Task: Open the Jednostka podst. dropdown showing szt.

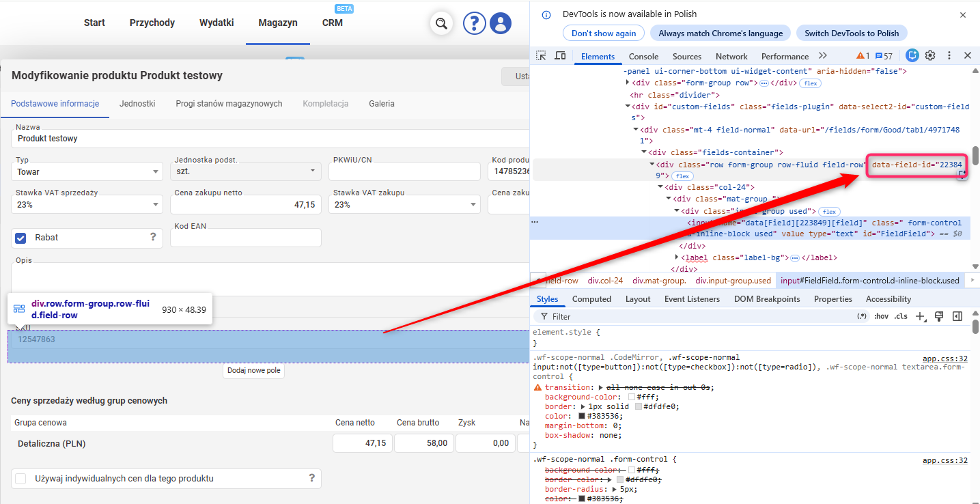Action: tap(246, 171)
